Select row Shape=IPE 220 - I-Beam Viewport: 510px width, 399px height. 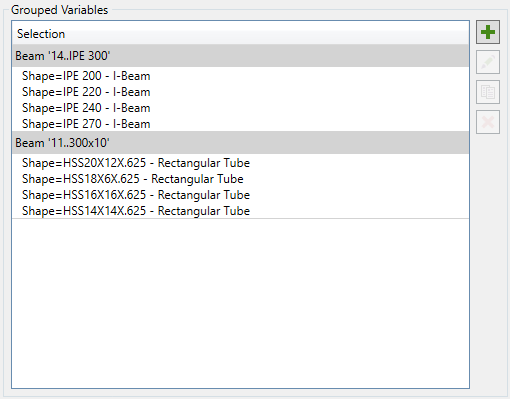coord(240,92)
